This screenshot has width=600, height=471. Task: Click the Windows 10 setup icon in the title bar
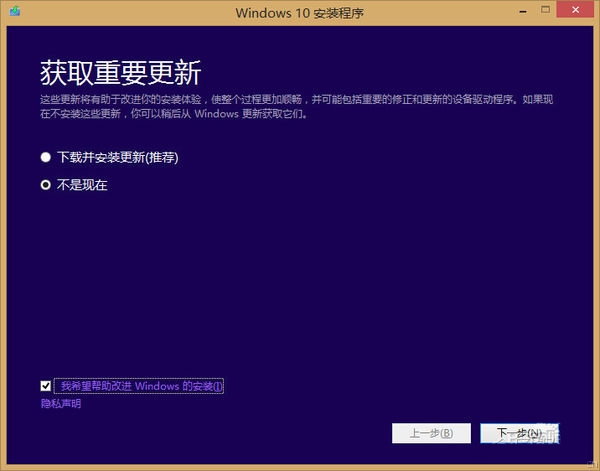15,11
